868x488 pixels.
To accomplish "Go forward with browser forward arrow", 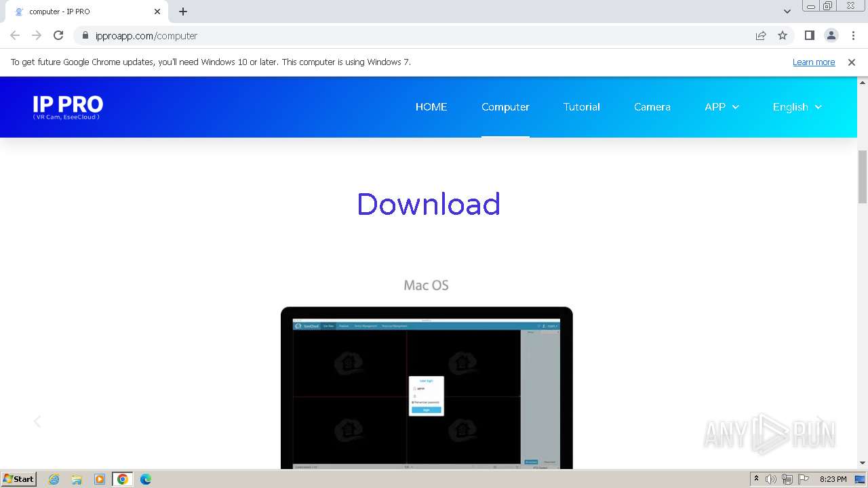I will 37,35.
